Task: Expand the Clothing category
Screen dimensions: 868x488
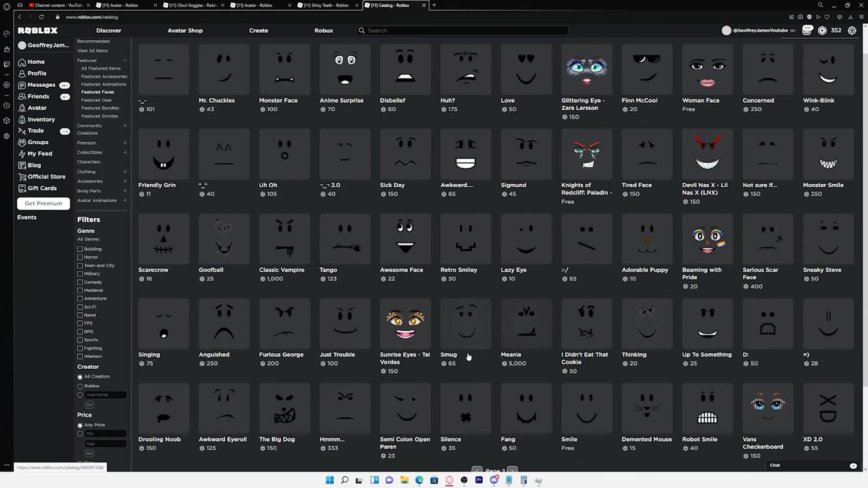Action: (x=125, y=172)
